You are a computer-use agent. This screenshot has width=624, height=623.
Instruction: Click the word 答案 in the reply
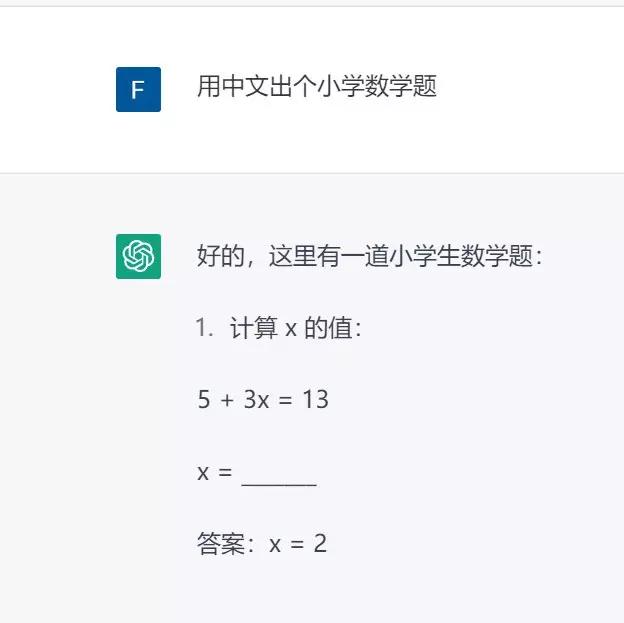pos(221,544)
